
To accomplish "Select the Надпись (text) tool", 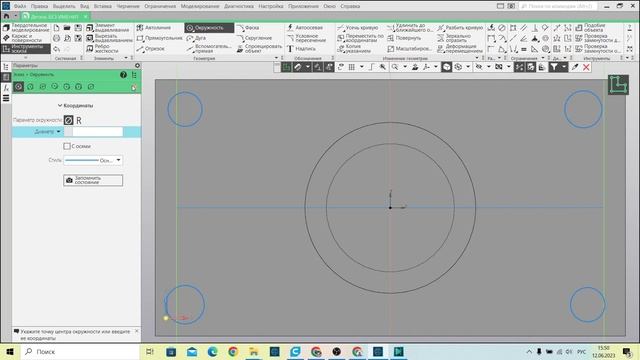I will pos(301,49).
